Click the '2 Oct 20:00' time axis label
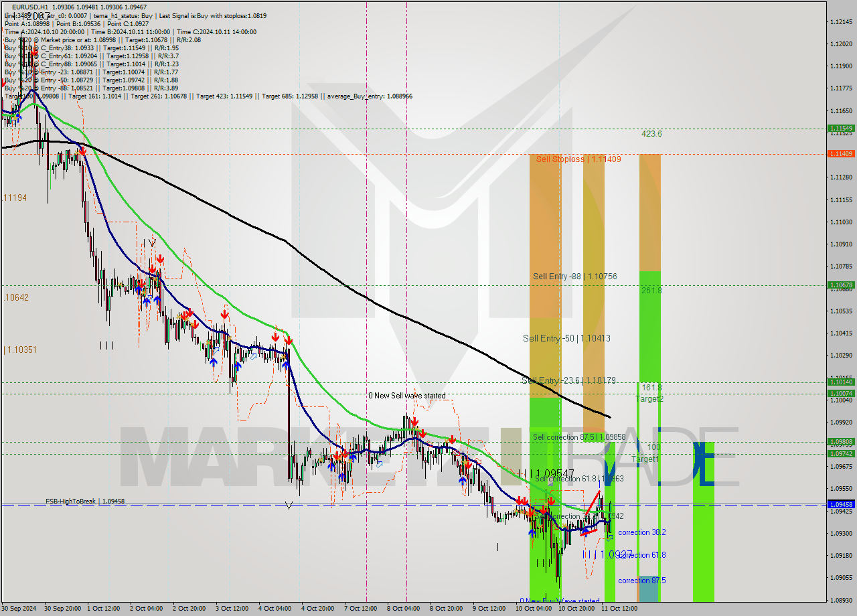 (189, 609)
